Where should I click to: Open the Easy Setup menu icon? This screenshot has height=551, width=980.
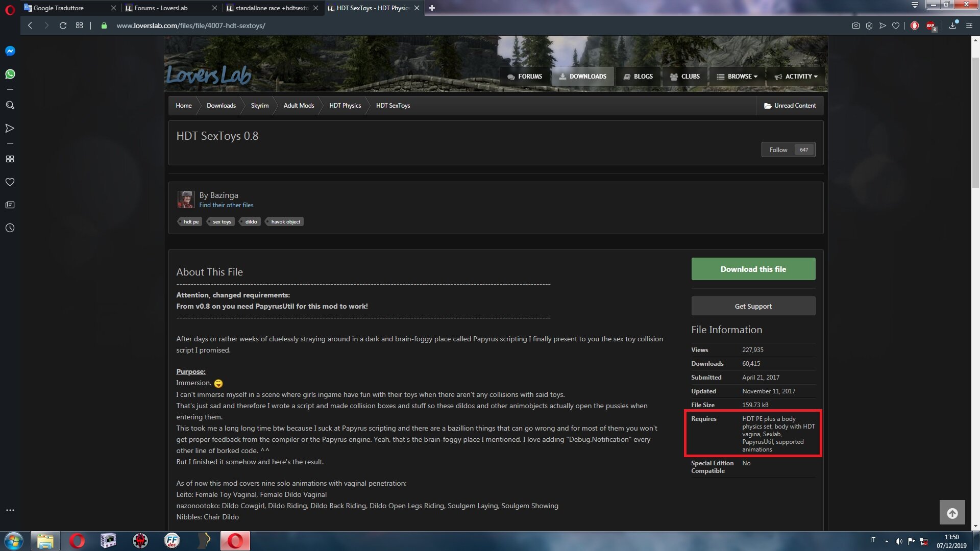tap(969, 26)
